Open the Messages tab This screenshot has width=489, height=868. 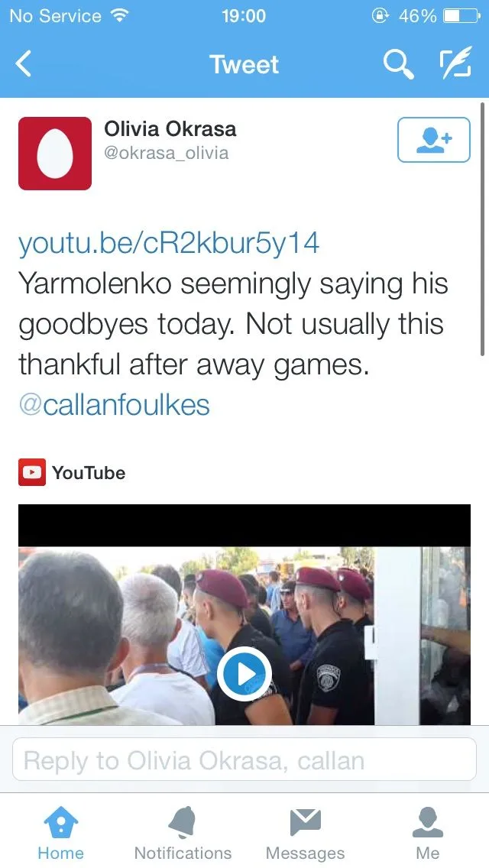click(x=305, y=833)
